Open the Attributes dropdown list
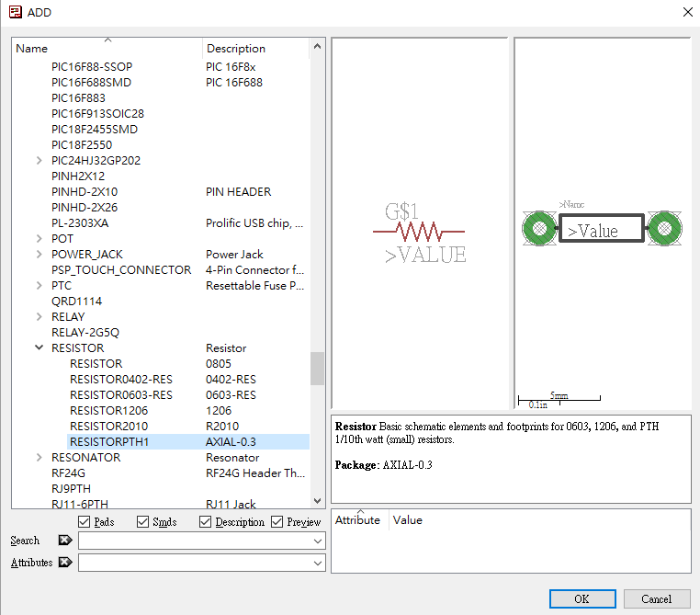This screenshot has height=615, width=700. (318, 563)
